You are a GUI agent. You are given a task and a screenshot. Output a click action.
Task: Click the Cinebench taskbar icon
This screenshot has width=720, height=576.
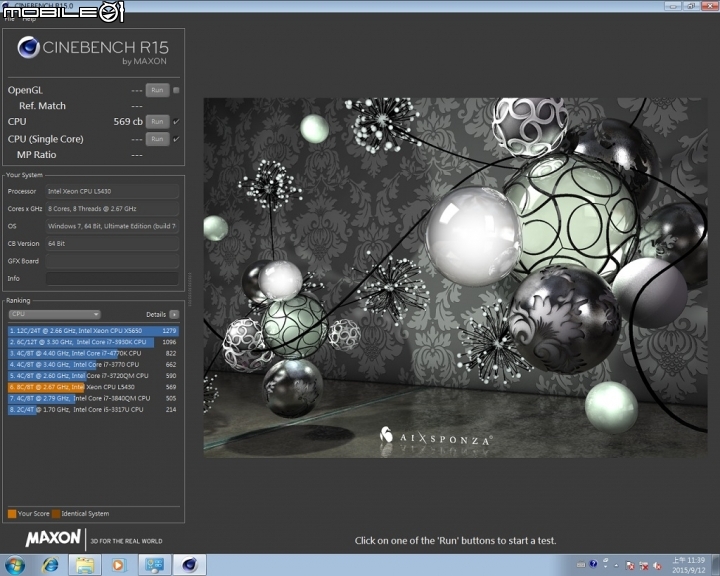pyautogui.click(x=189, y=565)
